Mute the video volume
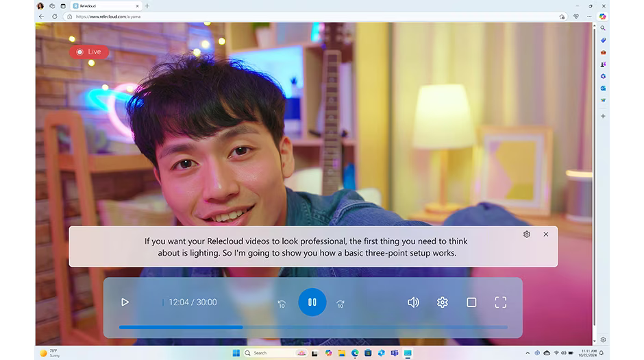This screenshot has height=360, width=644. coord(413,302)
